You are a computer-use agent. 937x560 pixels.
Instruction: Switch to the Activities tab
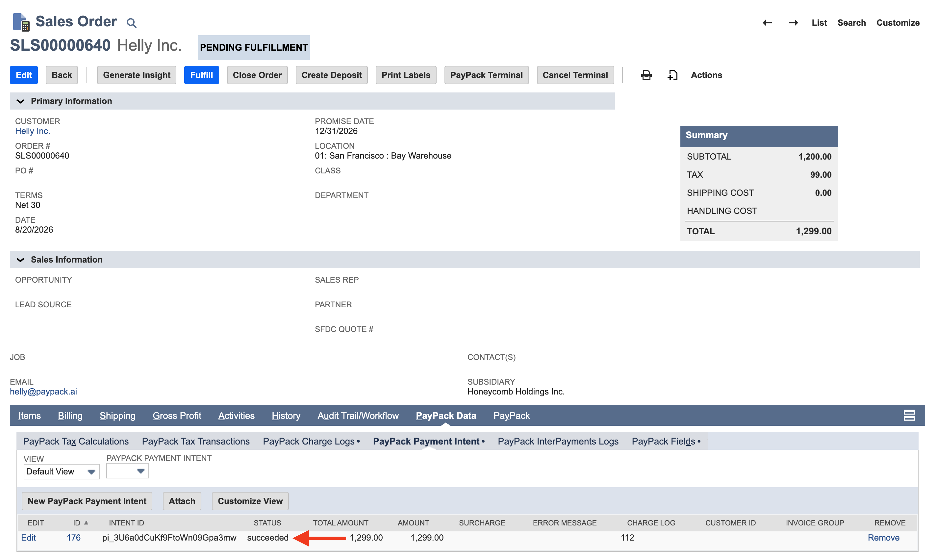(x=237, y=416)
